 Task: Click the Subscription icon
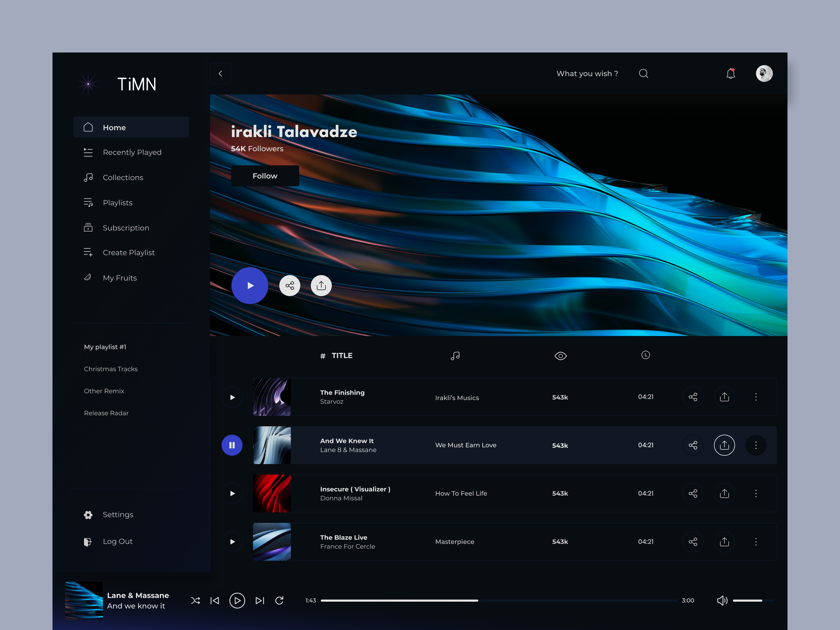pos(88,228)
